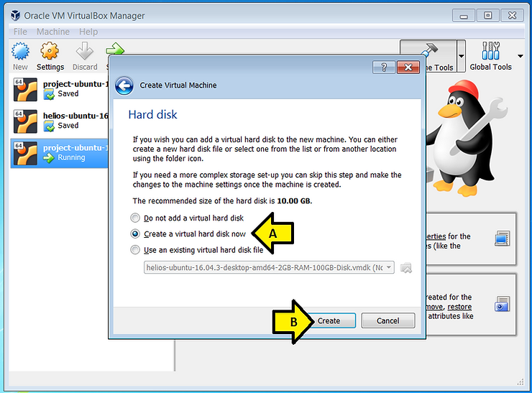Click the 'Create Virtual Machine' title text
The height and width of the screenshot is (393, 532).
pyautogui.click(x=178, y=85)
